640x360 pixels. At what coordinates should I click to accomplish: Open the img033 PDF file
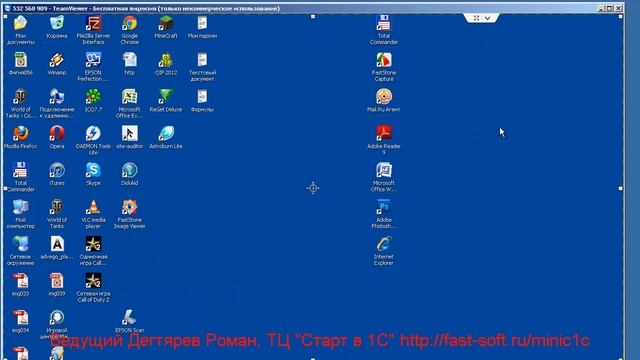(20, 281)
